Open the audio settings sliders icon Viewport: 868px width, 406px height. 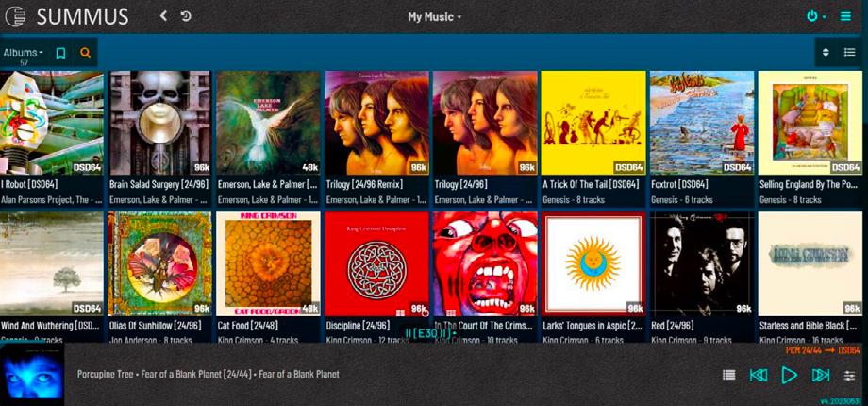(x=849, y=376)
